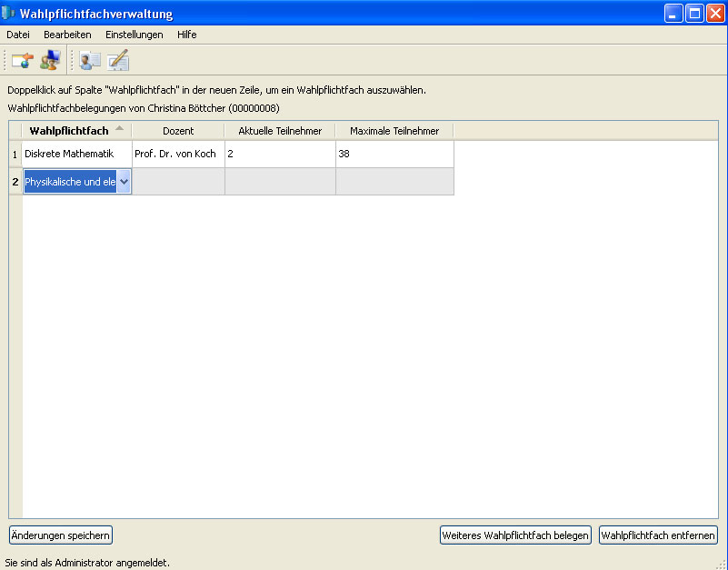Click the pencil edit toolbar icon
The image size is (728, 570).
(x=118, y=61)
